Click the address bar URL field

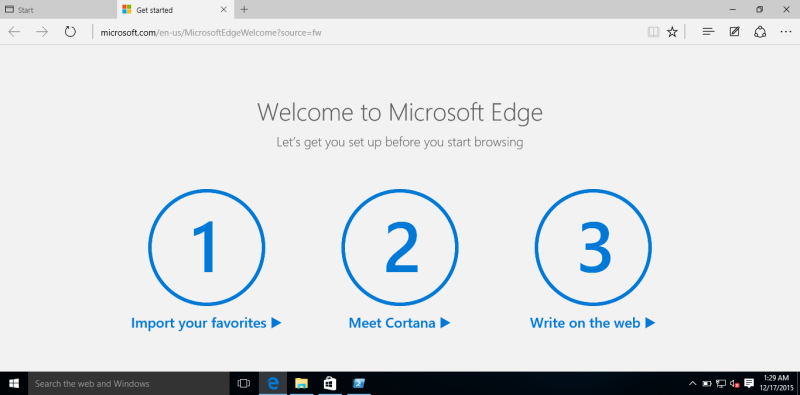[367, 33]
